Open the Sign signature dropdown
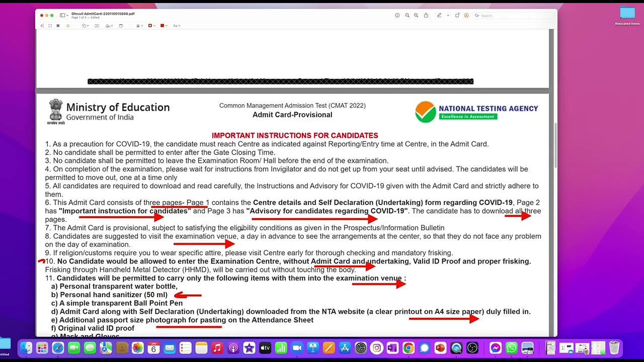This screenshot has height=362, width=644. [x=109, y=26]
